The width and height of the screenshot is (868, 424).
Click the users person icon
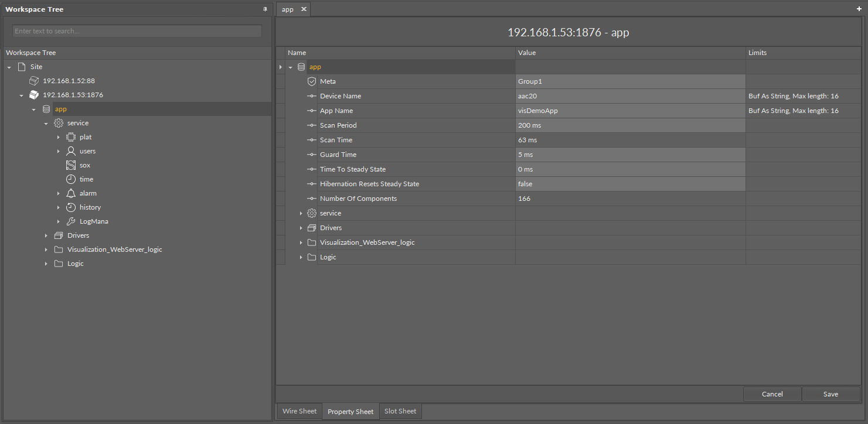point(71,151)
